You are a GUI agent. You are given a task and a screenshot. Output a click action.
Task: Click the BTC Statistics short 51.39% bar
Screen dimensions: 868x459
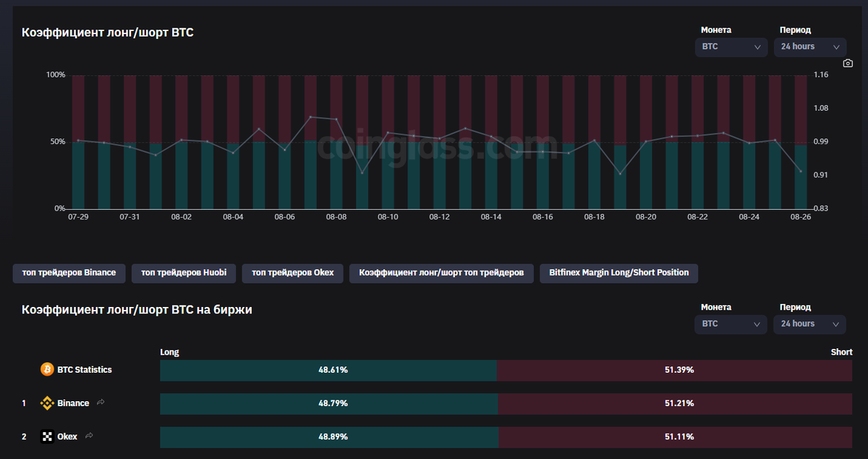coord(675,370)
